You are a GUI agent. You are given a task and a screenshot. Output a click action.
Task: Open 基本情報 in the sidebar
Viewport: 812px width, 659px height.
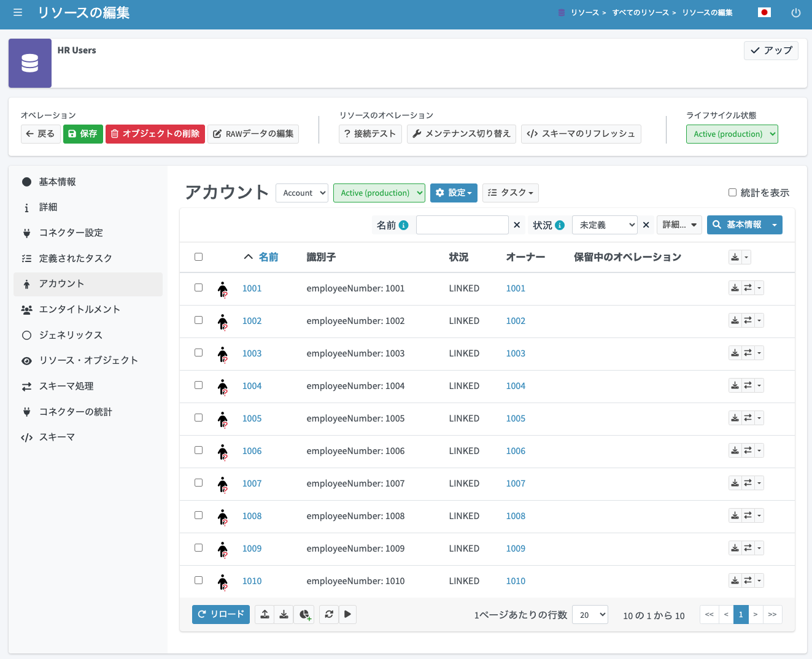click(88, 182)
